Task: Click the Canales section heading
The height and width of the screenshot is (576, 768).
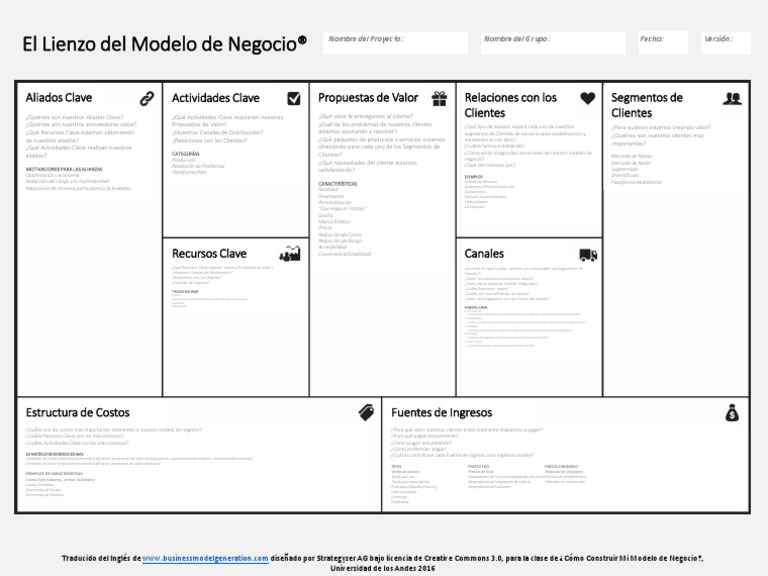Action: [484, 253]
